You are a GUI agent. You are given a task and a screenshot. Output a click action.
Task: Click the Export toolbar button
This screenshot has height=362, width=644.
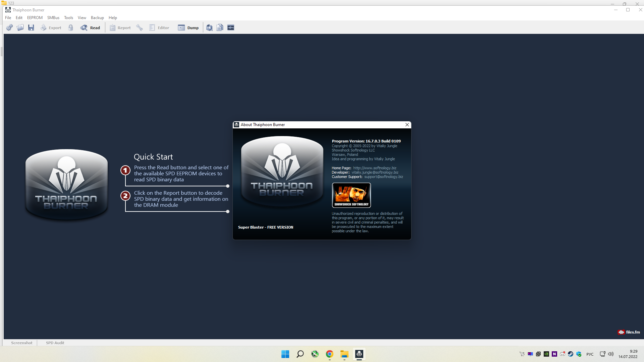51,27
